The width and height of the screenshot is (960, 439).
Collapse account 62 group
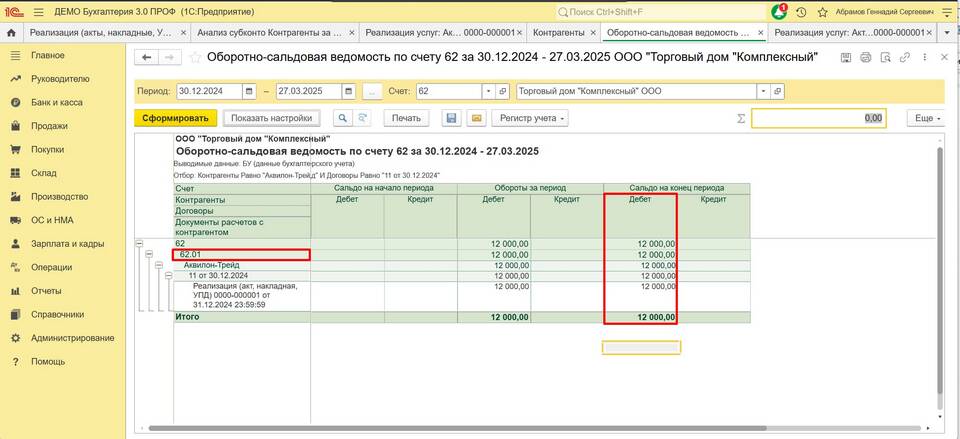click(x=139, y=243)
